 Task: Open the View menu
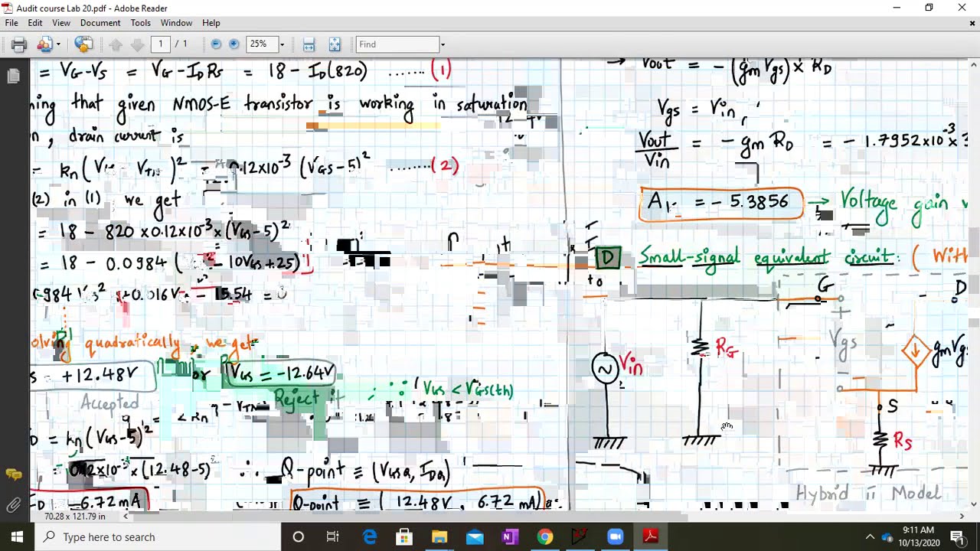coord(61,23)
